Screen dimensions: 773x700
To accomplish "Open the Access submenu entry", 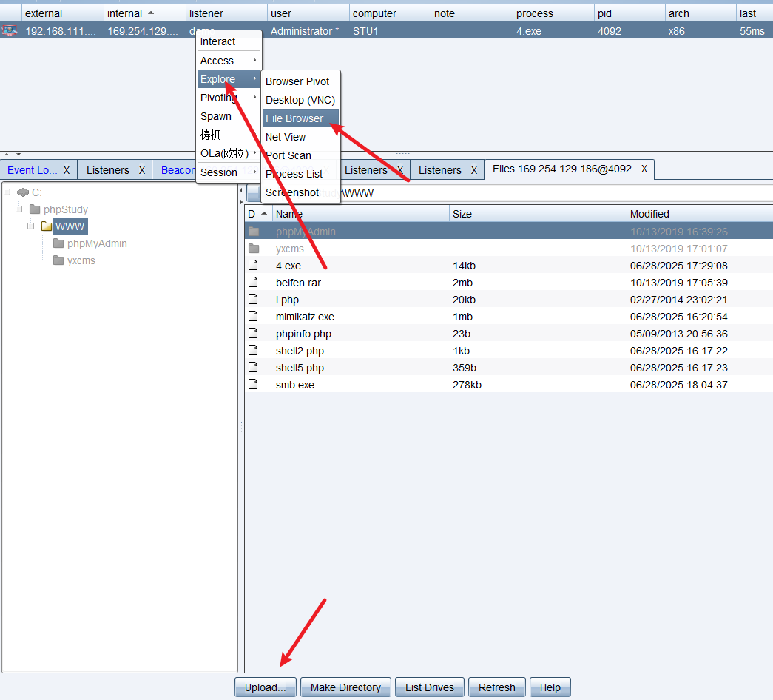I will point(217,61).
